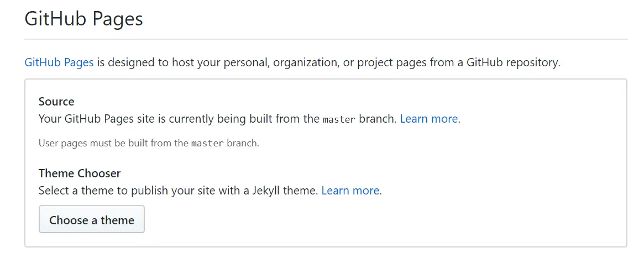Open the blue GitHub Pages link
The height and width of the screenshot is (274, 644).
[x=59, y=62]
